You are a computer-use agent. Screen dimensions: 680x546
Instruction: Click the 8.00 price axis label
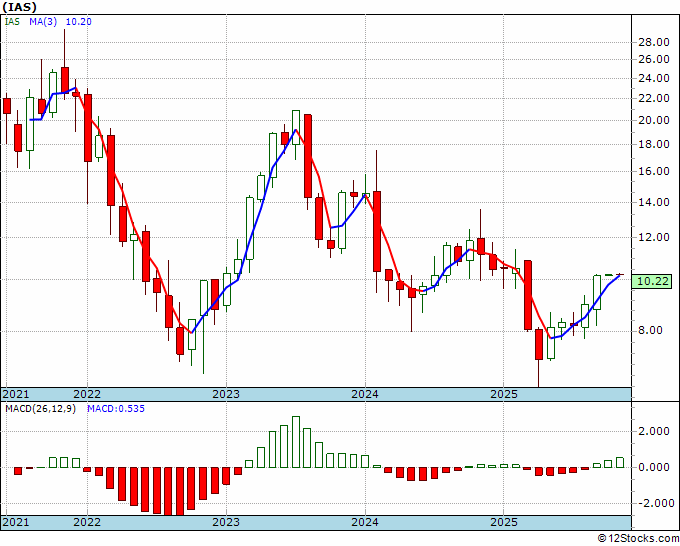[650, 330]
